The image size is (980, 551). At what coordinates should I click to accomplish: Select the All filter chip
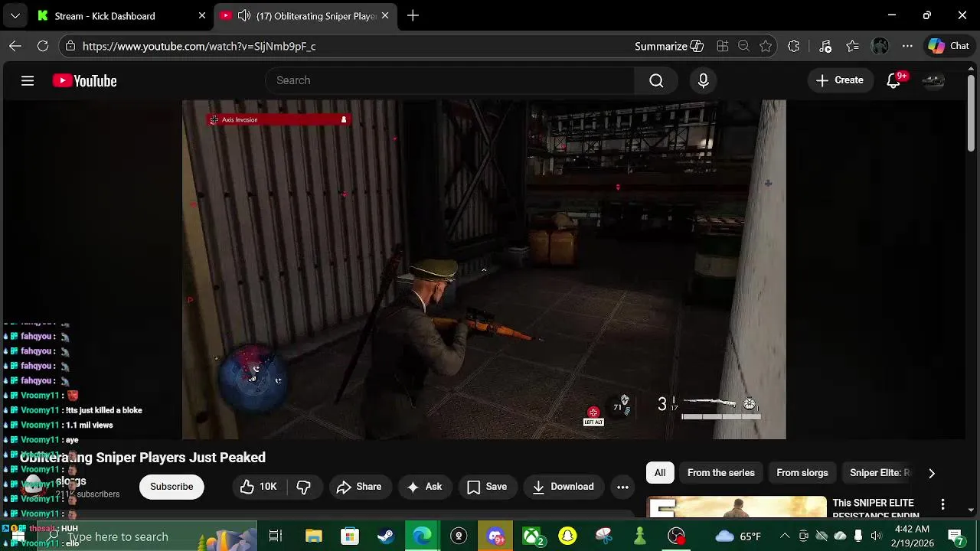click(x=660, y=473)
